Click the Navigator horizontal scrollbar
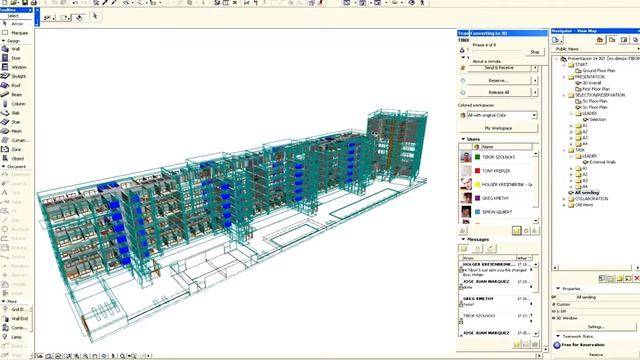This screenshot has height=360, width=640. pyautogui.click(x=595, y=268)
